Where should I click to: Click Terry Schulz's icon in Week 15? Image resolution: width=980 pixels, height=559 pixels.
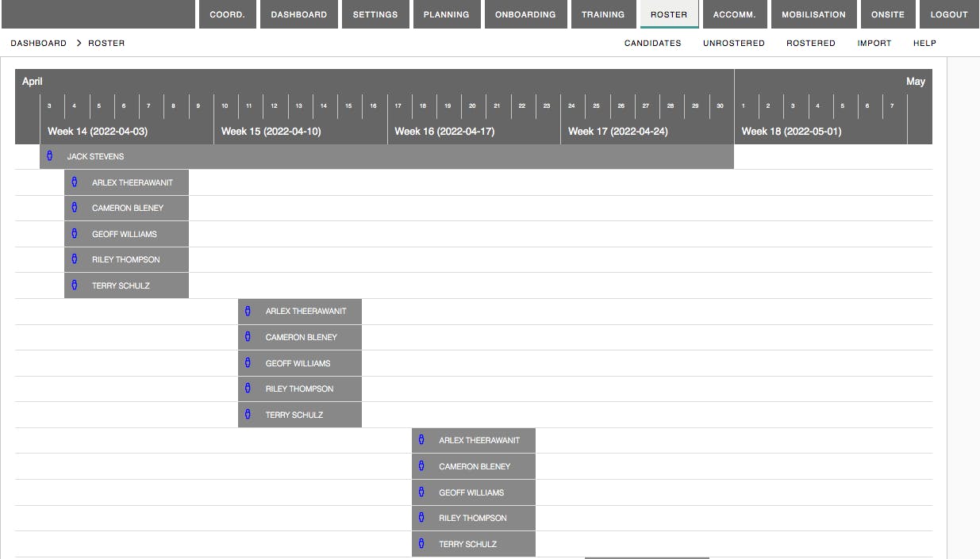[x=248, y=415]
